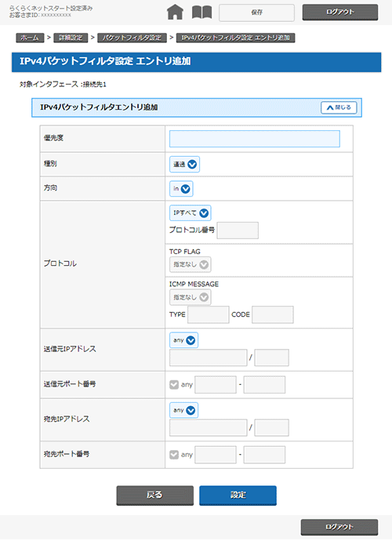The height and width of the screenshot is (541, 392).
Task: Open パケットフィルタ設定 breadcrumb
Action: coord(132,38)
